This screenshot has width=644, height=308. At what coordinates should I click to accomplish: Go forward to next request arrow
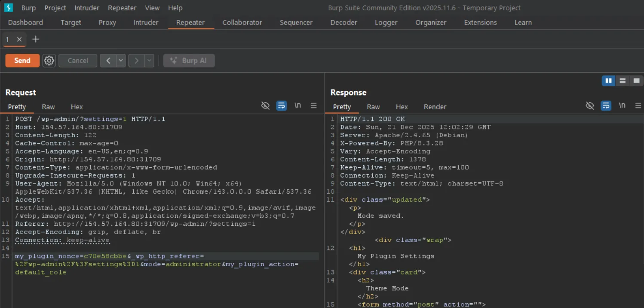136,61
